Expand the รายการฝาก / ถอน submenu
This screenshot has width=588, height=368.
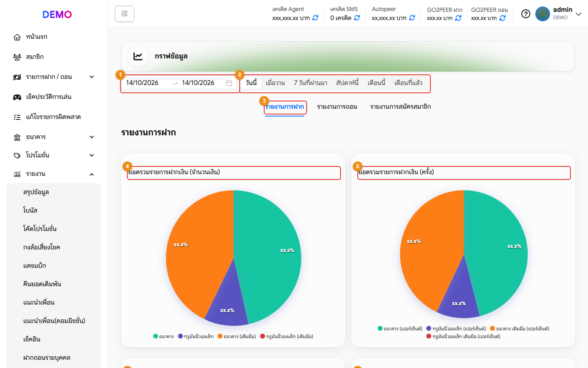(92, 77)
